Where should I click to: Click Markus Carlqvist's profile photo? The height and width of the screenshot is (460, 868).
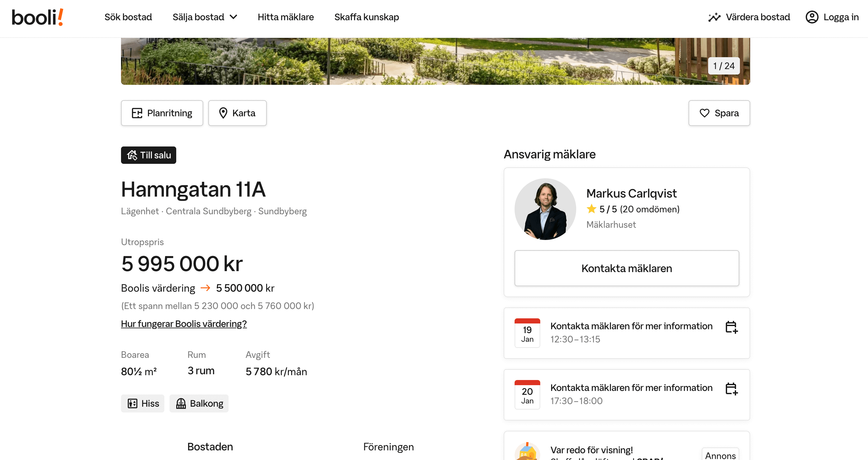(x=545, y=209)
